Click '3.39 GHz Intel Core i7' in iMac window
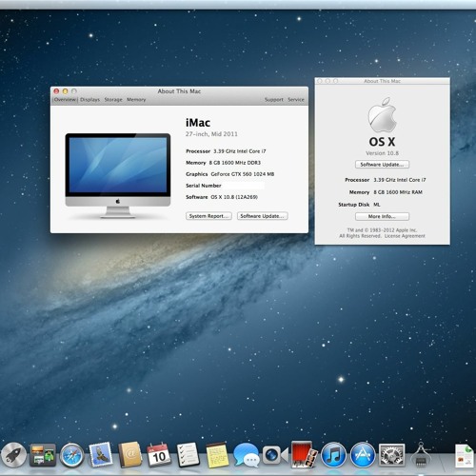 240,151
